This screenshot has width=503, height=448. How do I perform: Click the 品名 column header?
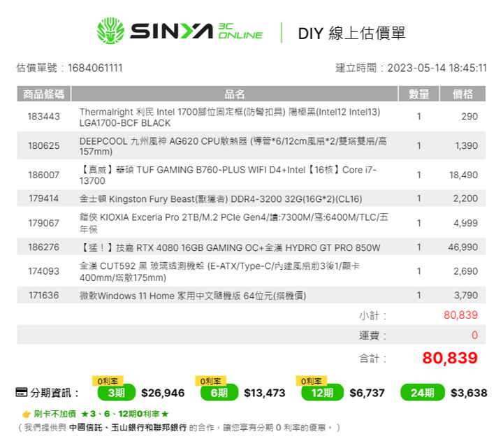[x=235, y=94]
